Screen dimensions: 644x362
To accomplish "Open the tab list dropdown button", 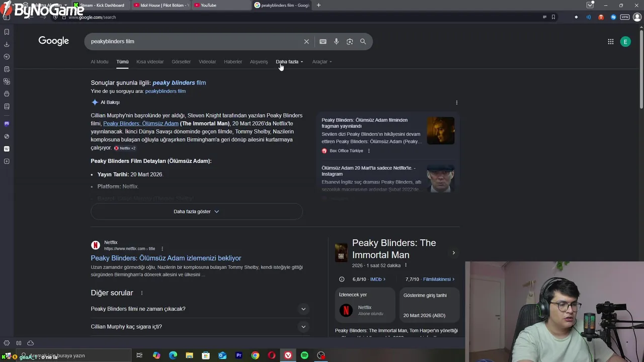I will click(590, 5).
